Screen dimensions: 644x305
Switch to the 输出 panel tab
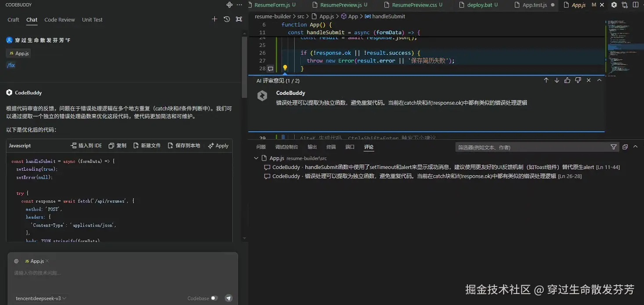click(312, 147)
